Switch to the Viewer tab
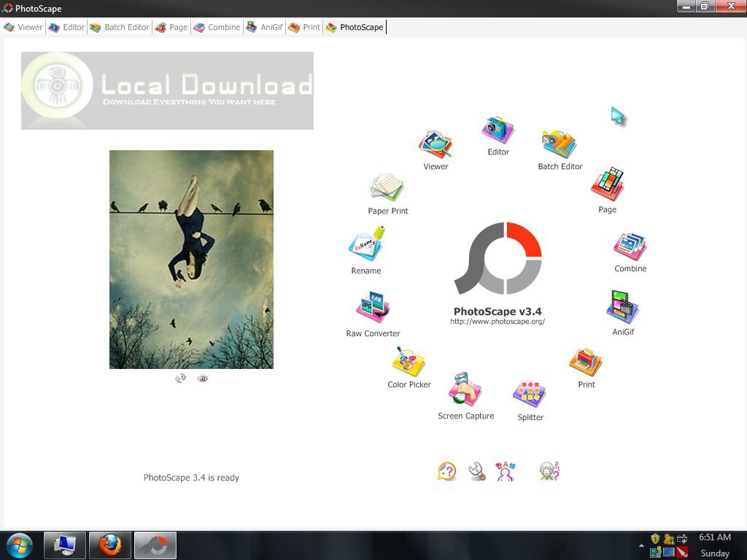The width and height of the screenshot is (747, 560). coord(23,27)
